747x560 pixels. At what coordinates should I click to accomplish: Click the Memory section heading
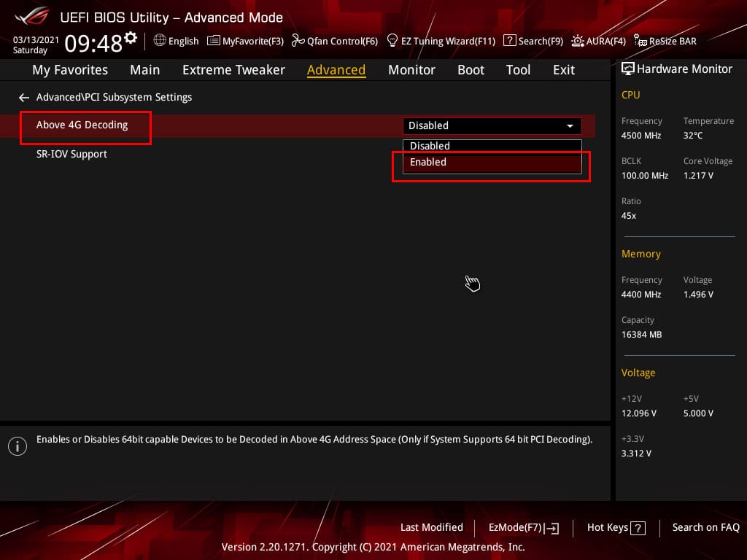[640, 254]
